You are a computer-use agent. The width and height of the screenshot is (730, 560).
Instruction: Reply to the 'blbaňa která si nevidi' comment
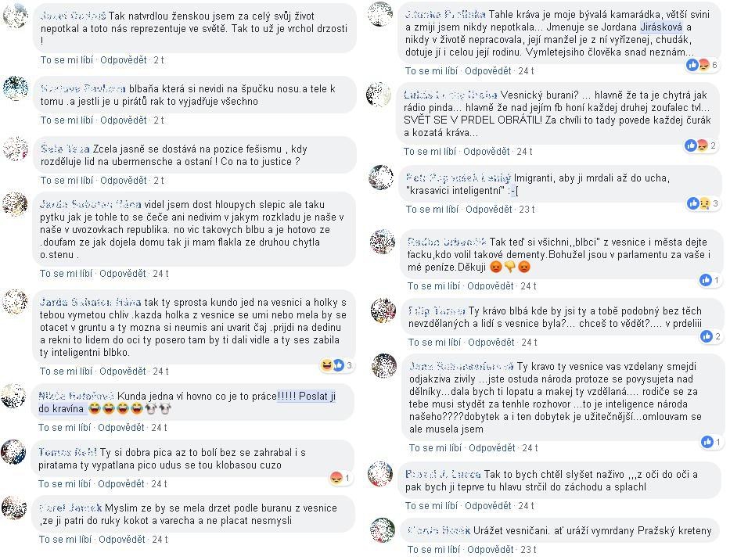[124, 120]
